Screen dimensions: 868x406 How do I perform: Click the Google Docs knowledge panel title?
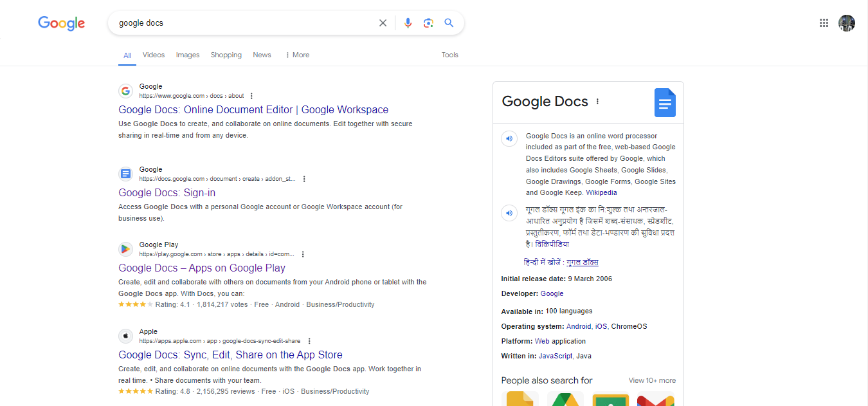point(545,102)
